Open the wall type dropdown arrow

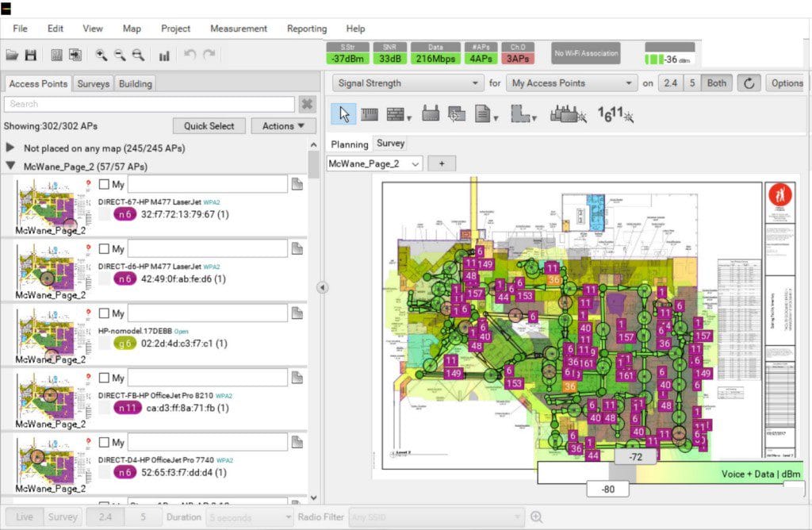coord(409,119)
